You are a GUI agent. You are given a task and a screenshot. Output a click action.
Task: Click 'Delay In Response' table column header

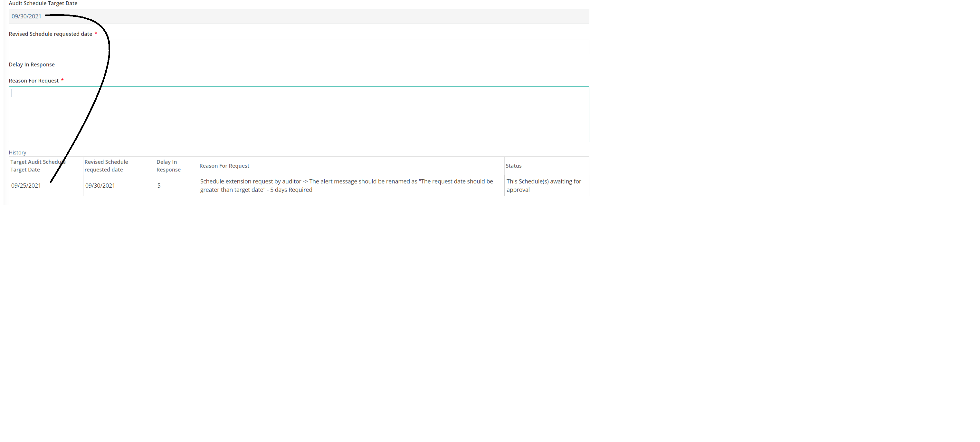tap(176, 166)
